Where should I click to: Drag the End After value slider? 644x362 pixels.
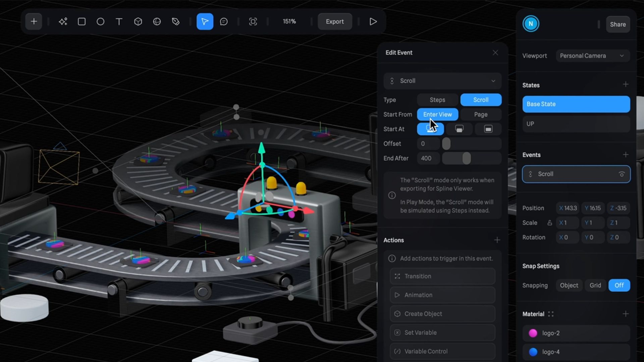[x=466, y=158]
